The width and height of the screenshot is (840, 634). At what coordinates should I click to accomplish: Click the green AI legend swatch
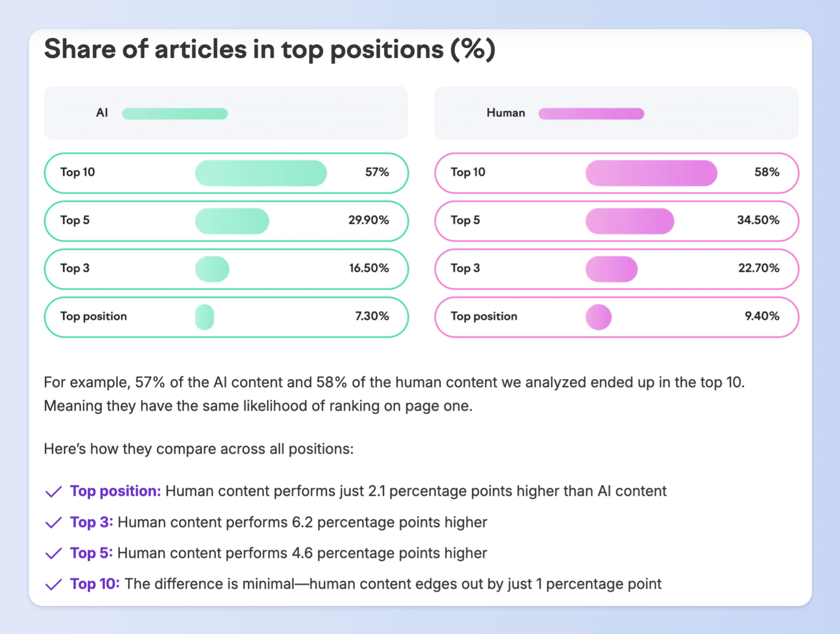(175, 114)
